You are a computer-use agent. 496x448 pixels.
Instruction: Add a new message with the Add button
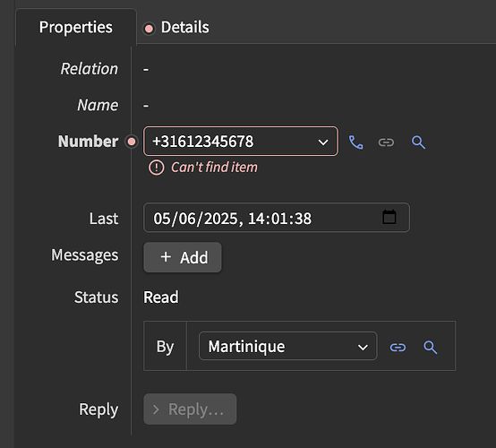(183, 257)
